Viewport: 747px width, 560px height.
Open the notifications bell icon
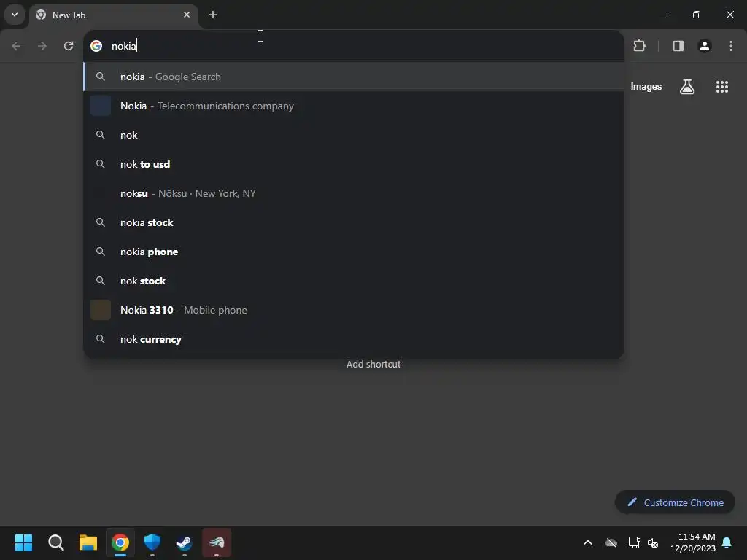pos(727,542)
